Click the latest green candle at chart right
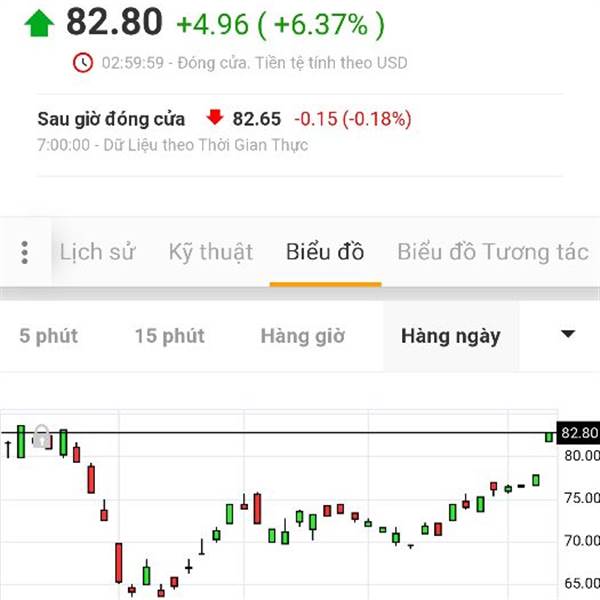600x600 pixels. [x=549, y=437]
